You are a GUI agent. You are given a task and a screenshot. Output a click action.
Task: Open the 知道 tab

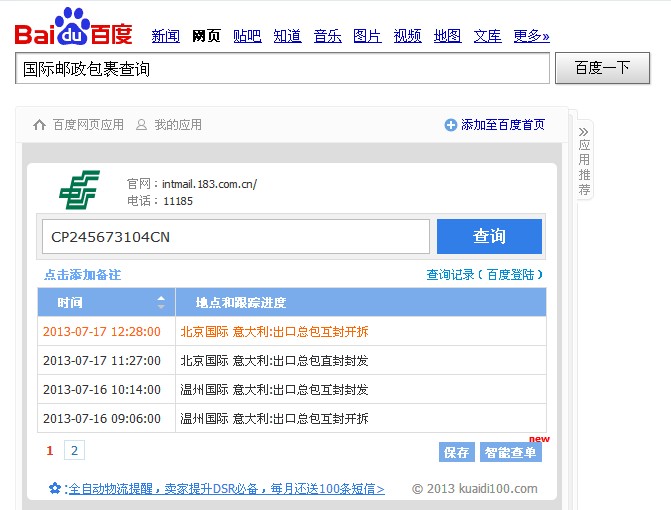coord(287,36)
